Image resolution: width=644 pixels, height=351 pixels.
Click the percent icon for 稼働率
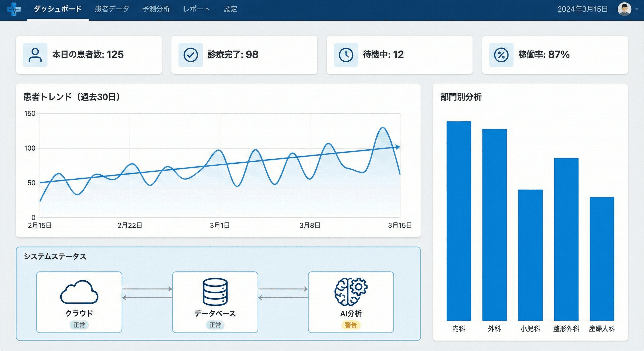pos(501,55)
